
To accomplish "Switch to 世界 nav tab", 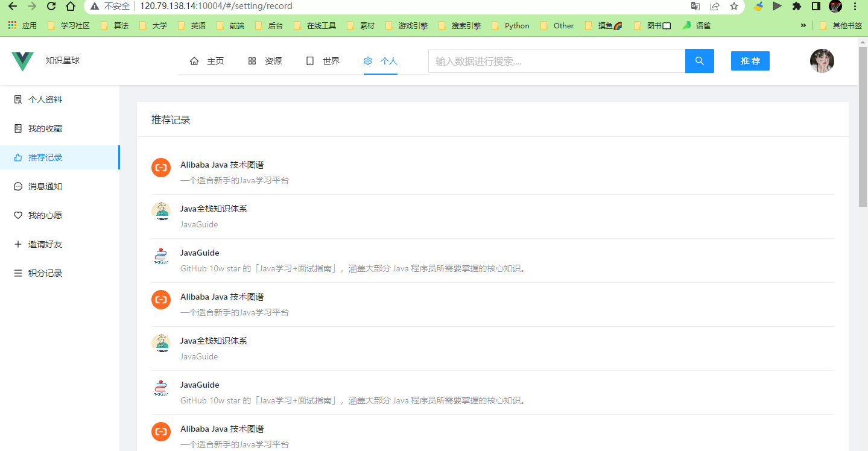I will click(x=323, y=61).
